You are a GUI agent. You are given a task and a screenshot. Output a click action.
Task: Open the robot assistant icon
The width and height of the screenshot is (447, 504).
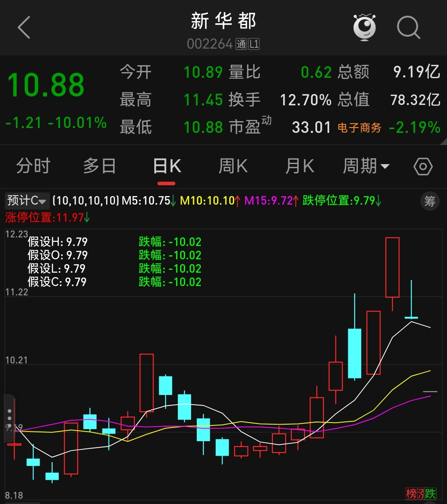click(x=364, y=27)
